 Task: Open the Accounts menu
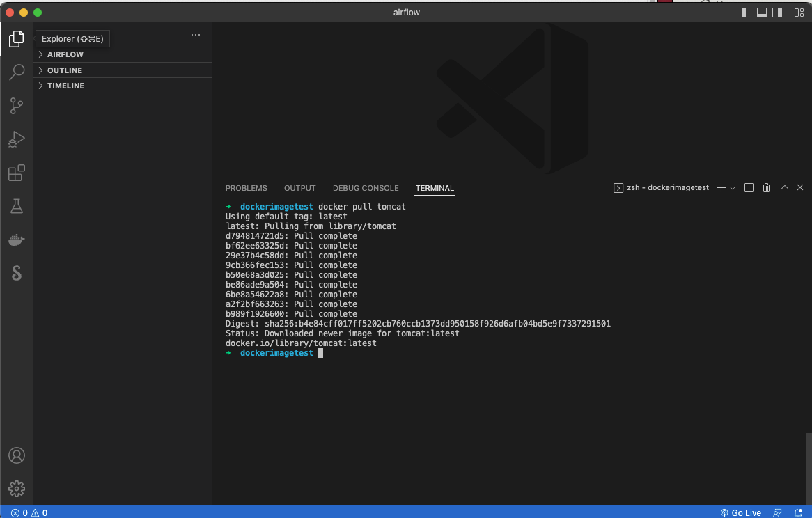(x=17, y=455)
